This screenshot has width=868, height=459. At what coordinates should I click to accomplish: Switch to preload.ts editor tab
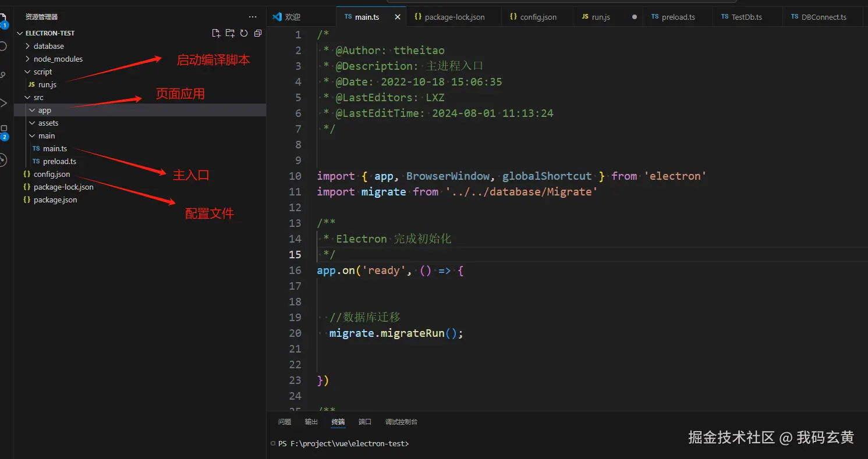(x=678, y=17)
